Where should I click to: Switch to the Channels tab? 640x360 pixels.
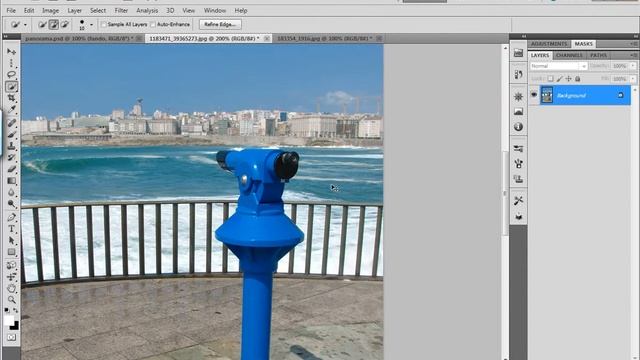pyautogui.click(x=569, y=55)
